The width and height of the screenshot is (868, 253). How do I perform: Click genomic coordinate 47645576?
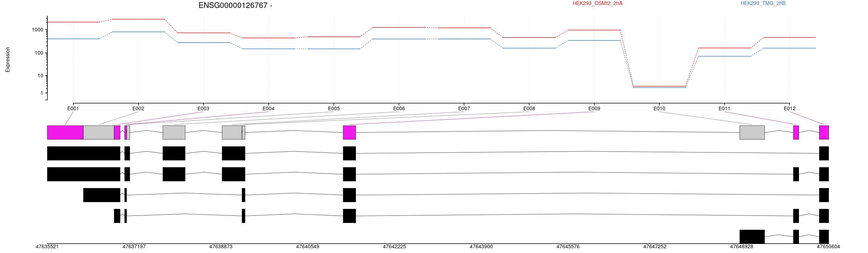coord(568,247)
